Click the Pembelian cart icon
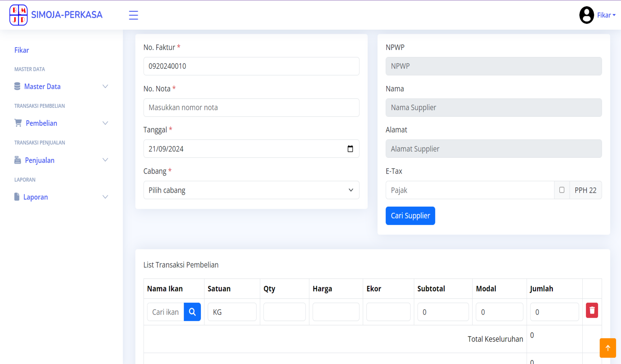 coord(18,123)
